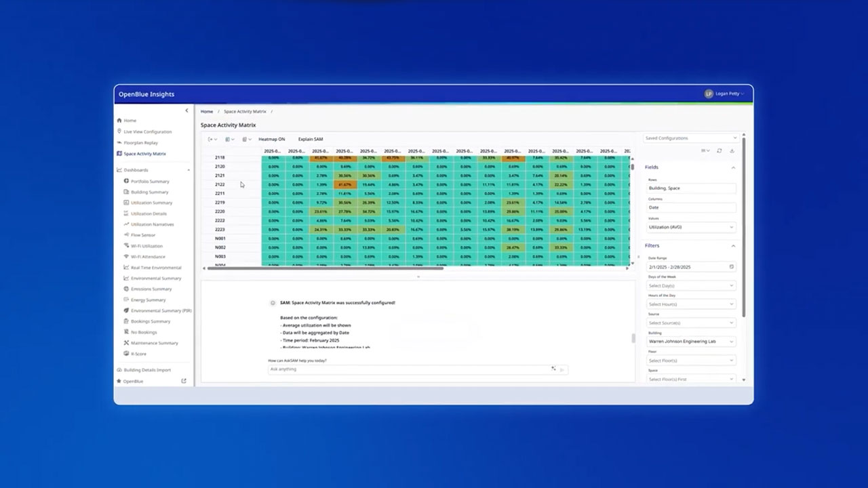Image resolution: width=868 pixels, height=488 pixels.
Task: Click the Space Activity Matrix breadcrumb
Action: (245, 111)
